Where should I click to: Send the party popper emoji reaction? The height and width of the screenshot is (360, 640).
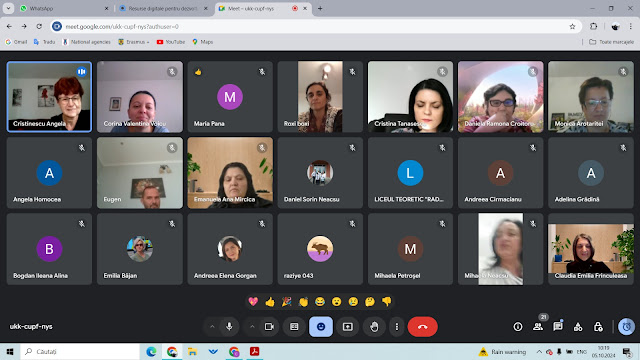287,302
